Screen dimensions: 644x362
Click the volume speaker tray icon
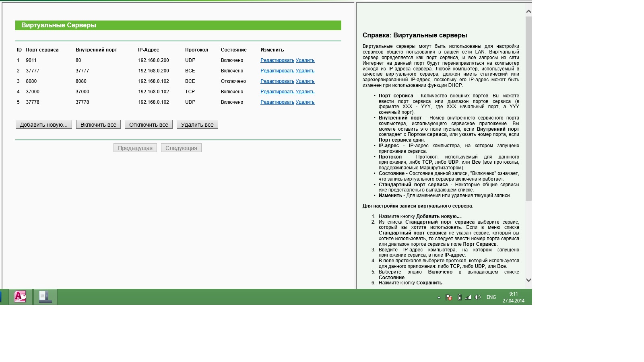[x=478, y=298]
